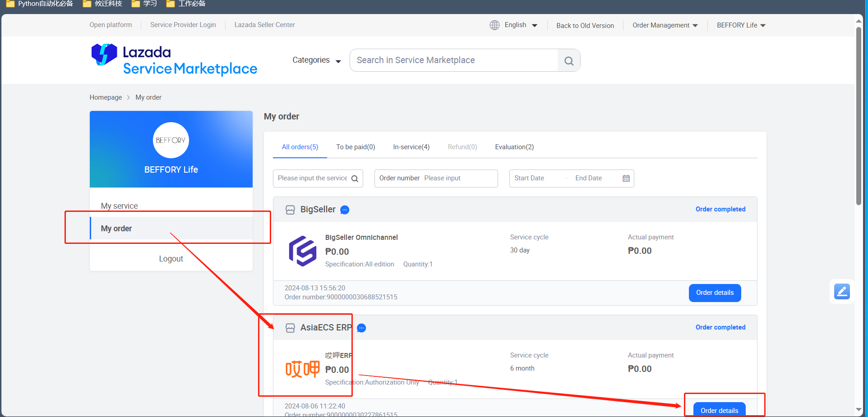Image resolution: width=868 pixels, height=417 pixels.
Task: Click the BigSeller store icon
Action: (x=290, y=210)
